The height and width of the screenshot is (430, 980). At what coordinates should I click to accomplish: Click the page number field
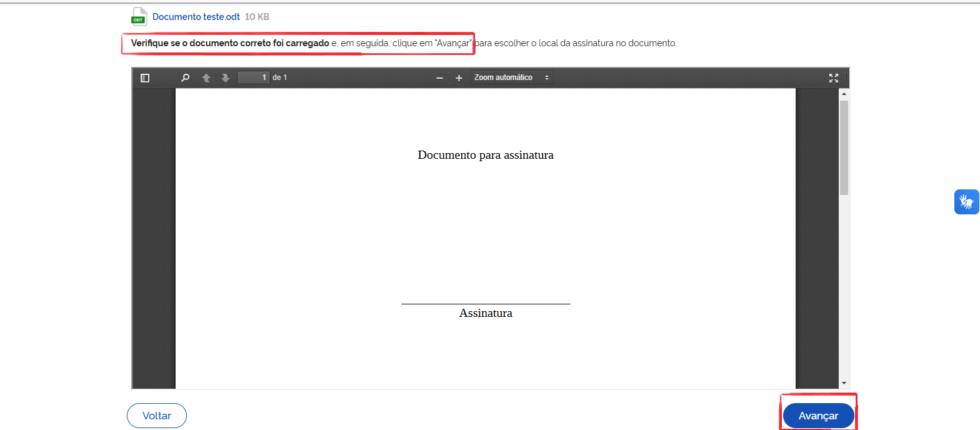point(254,77)
